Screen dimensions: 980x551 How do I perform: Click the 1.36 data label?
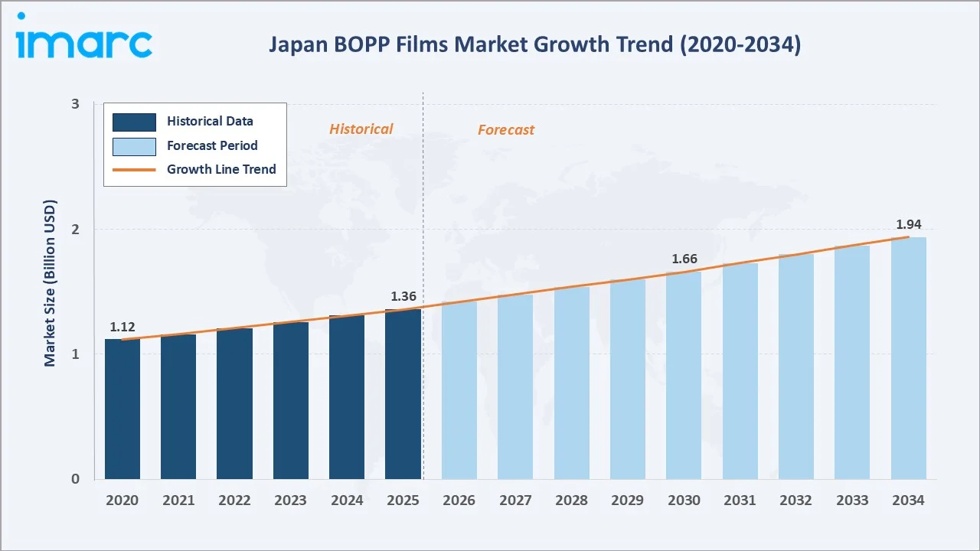[403, 297]
